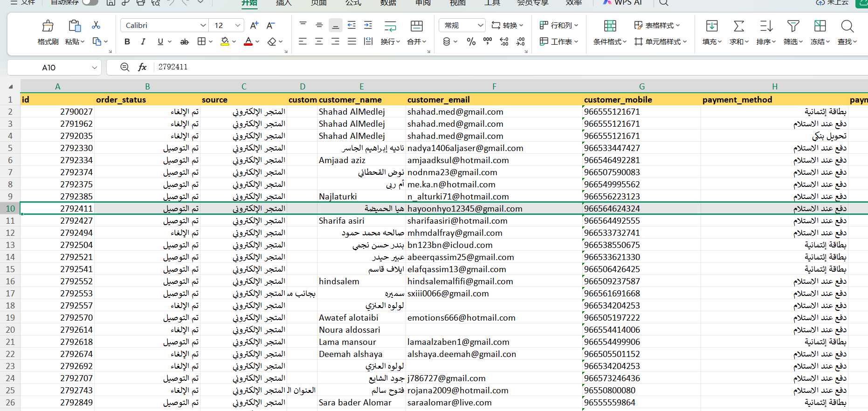Switch to the 公式 Formulas tab
The image size is (868, 411).
pyautogui.click(x=353, y=3)
